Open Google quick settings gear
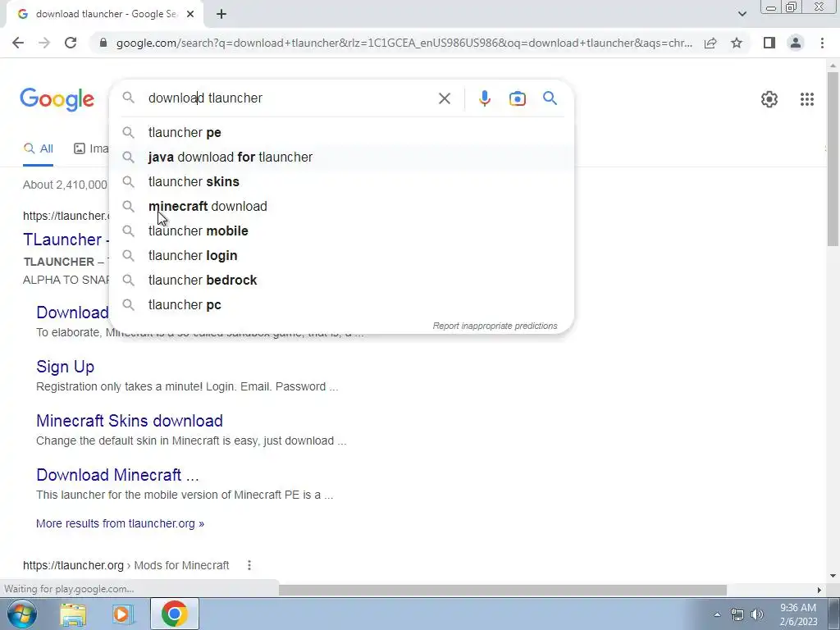 point(769,99)
